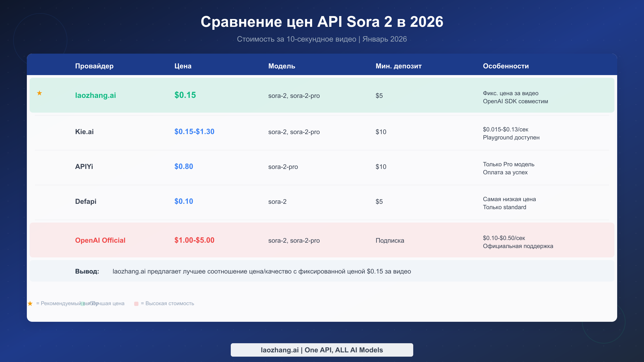The width and height of the screenshot is (644, 362).
Task: Select sora-2-pro model text in APIYi row
Action: pyautogui.click(x=283, y=167)
